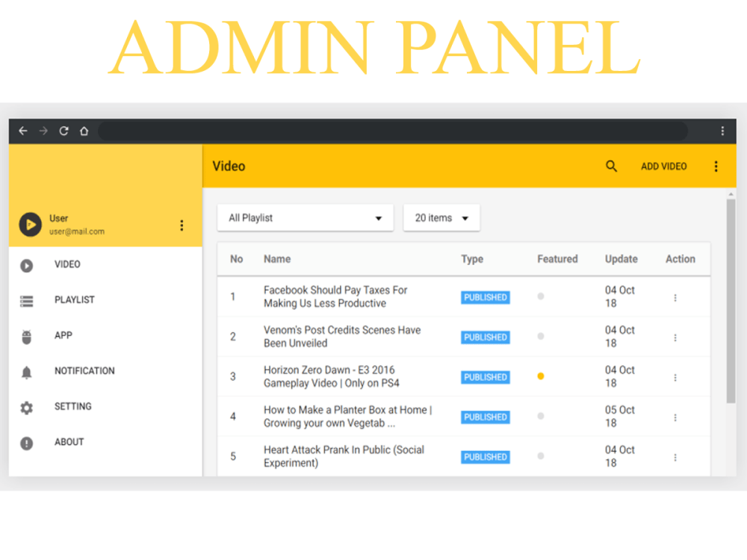The height and width of the screenshot is (560, 747).
Task: Click the No column header
Action: tap(237, 259)
